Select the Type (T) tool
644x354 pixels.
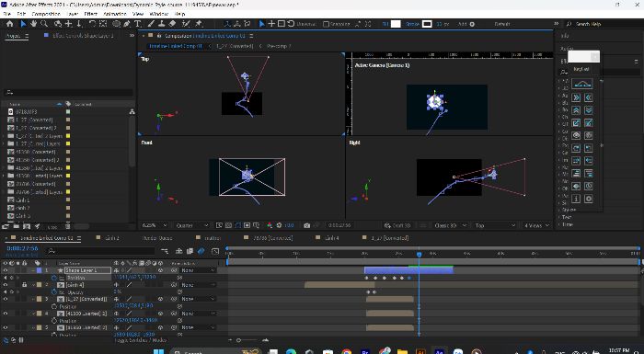(138, 24)
